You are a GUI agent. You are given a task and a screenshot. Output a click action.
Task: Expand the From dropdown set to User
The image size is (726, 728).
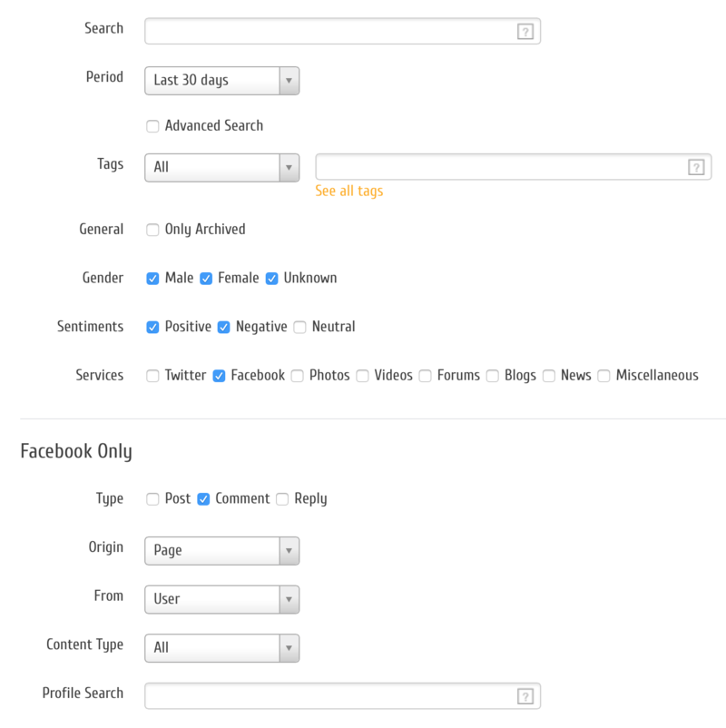(221, 599)
